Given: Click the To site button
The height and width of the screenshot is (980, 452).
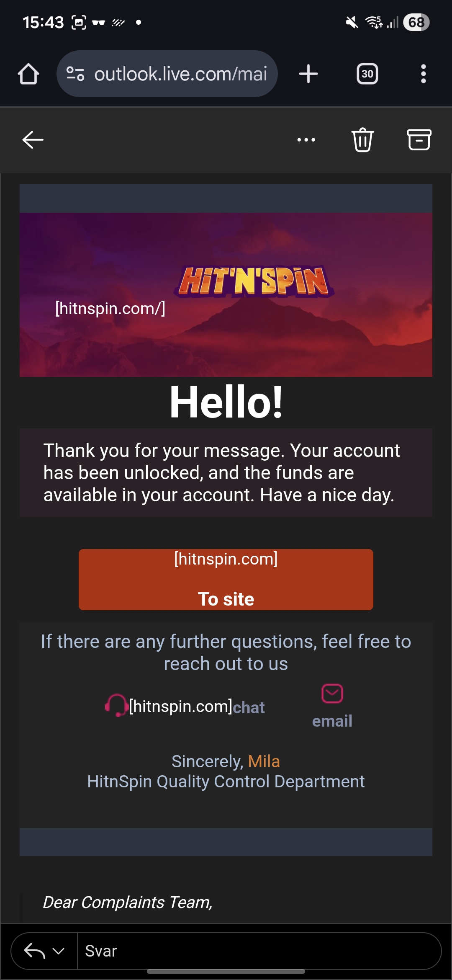Looking at the screenshot, I should [x=226, y=580].
